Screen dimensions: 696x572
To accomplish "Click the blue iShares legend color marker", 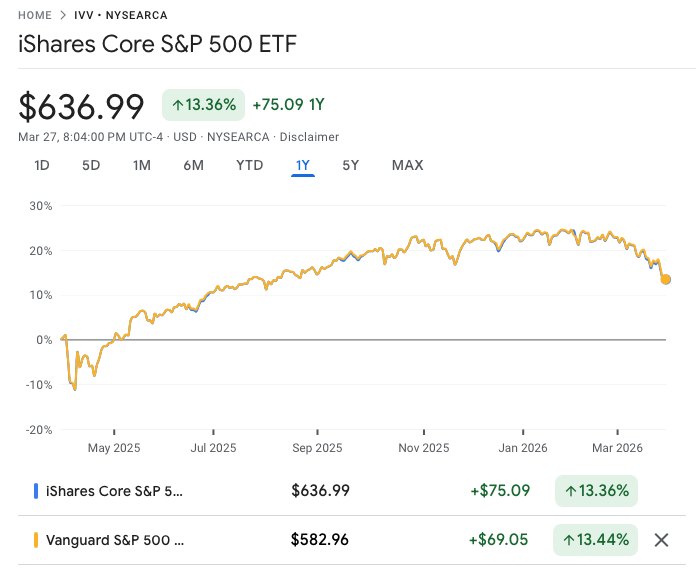I will [x=35, y=491].
